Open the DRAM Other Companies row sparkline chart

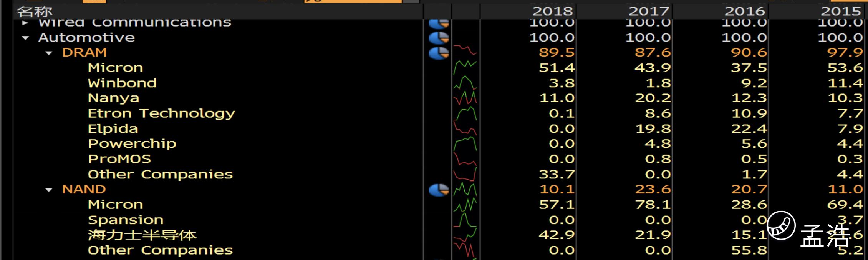coord(465,174)
